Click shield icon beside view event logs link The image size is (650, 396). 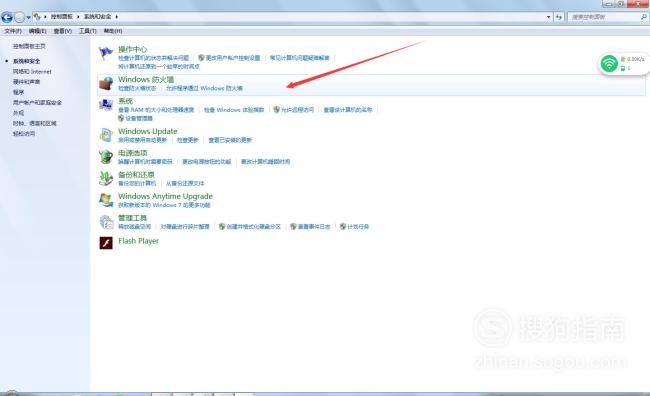coord(293,226)
